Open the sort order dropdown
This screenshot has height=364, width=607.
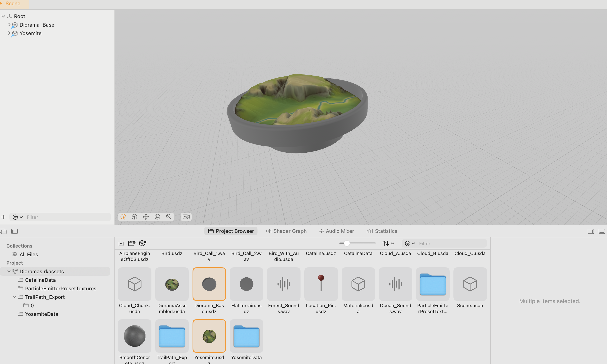[388, 243]
